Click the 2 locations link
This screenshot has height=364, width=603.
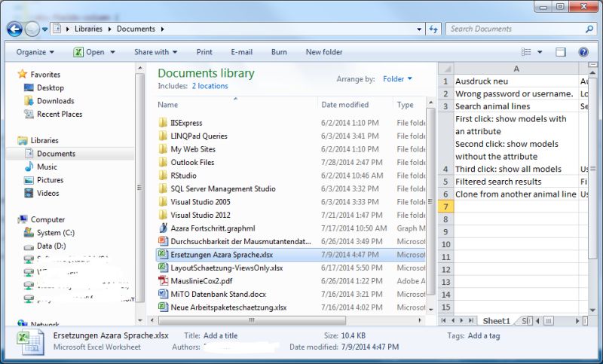click(210, 86)
